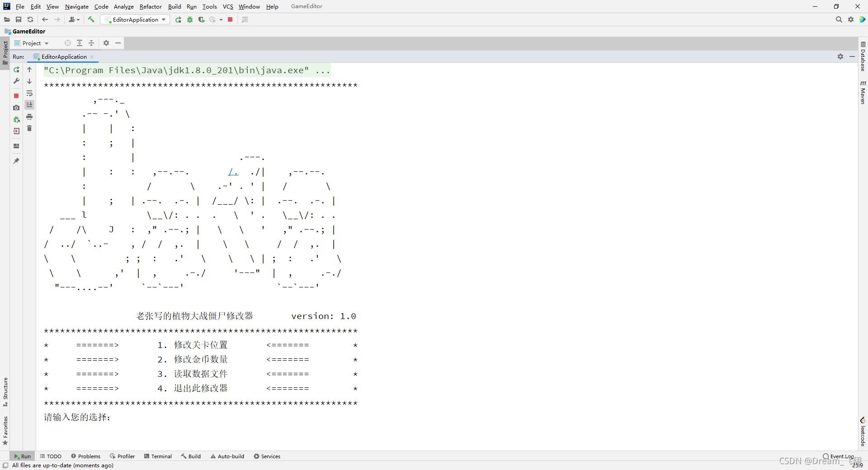Open the Profile run dropdown arrow

pyautogui.click(x=221, y=19)
